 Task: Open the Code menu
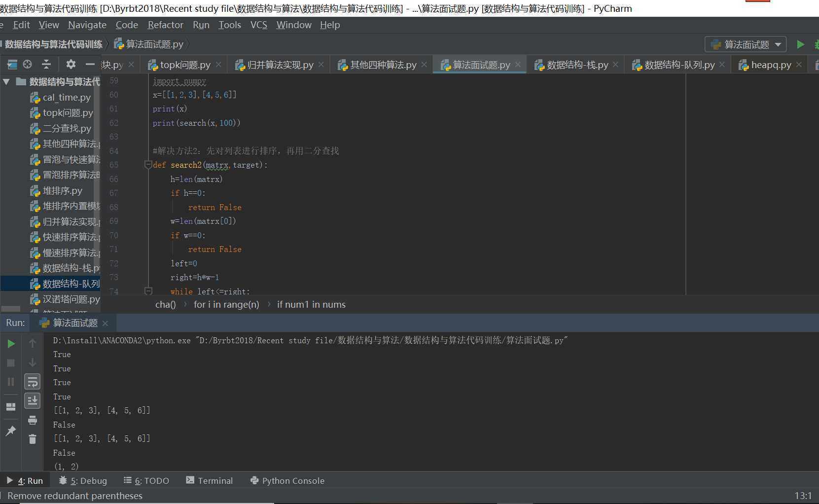pyautogui.click(x=127, y=25)
